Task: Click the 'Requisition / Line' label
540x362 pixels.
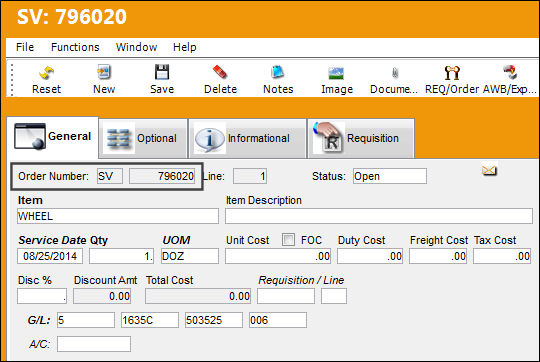Action: (301, 280)
